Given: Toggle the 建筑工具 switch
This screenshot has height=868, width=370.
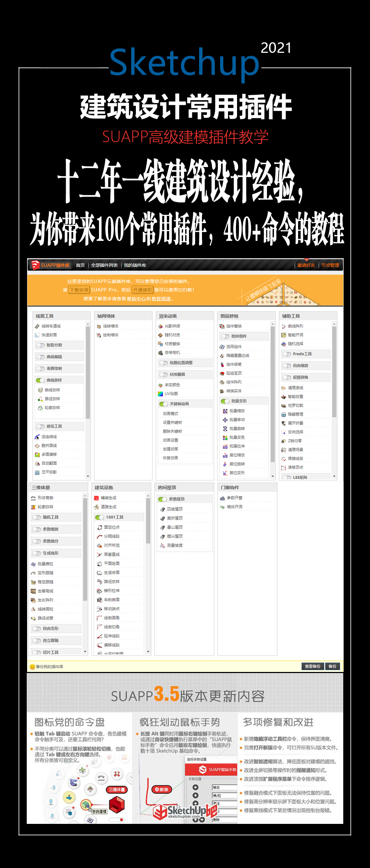Looking at the screenshot, I should (40, 427).
